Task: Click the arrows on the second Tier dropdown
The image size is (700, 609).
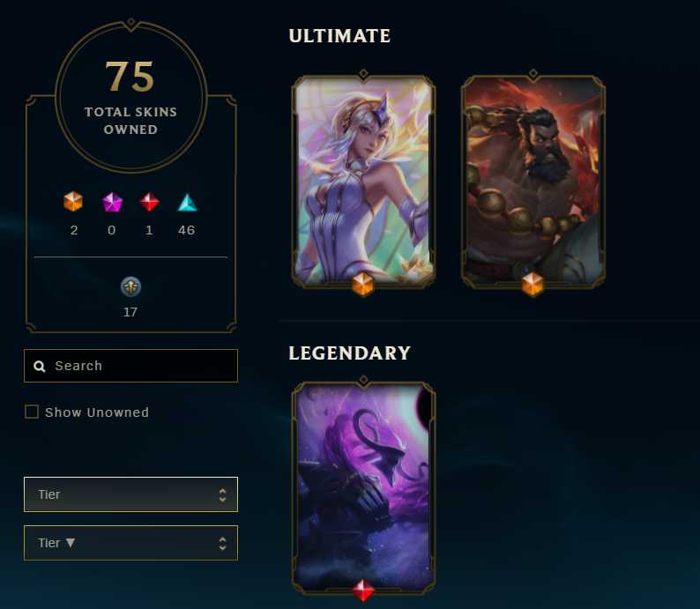Action: [222, 544]
